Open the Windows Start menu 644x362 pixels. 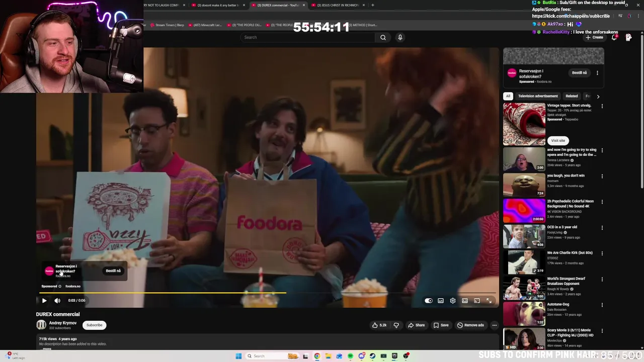tap(238, 356)
